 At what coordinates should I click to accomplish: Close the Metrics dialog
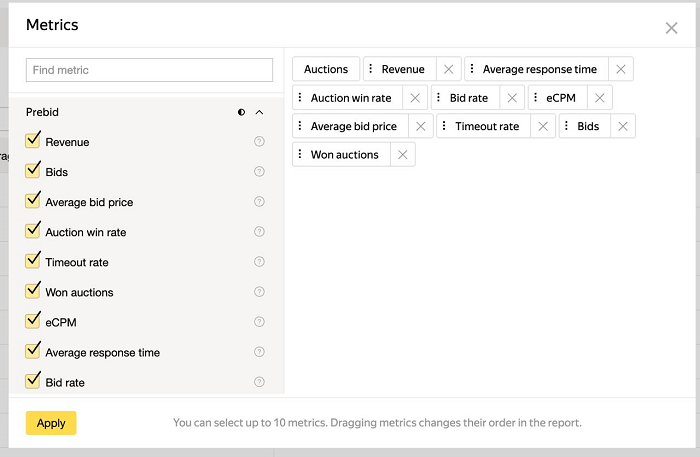coord(671,28)
